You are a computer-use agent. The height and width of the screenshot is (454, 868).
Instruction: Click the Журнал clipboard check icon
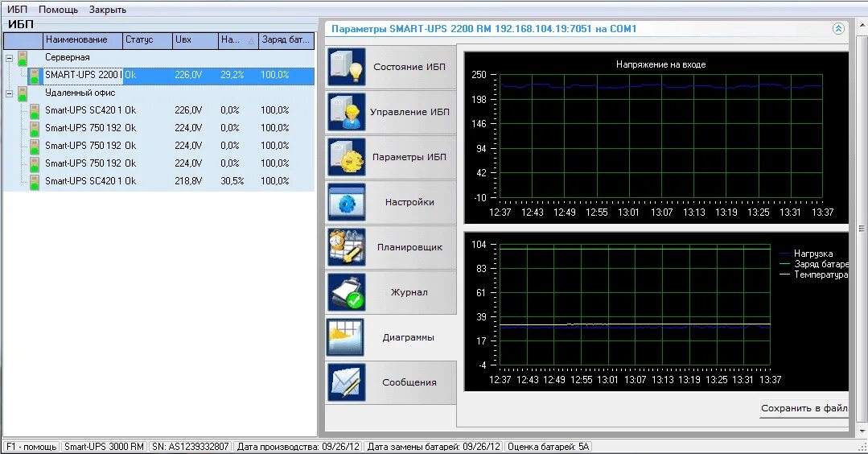click(346, 292)
